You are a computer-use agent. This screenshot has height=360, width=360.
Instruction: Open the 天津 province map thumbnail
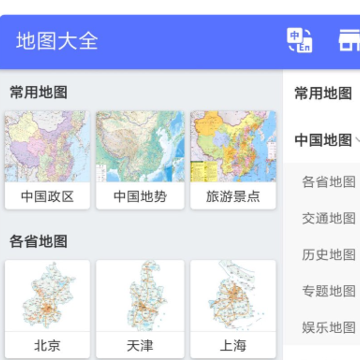pos(140,296)
